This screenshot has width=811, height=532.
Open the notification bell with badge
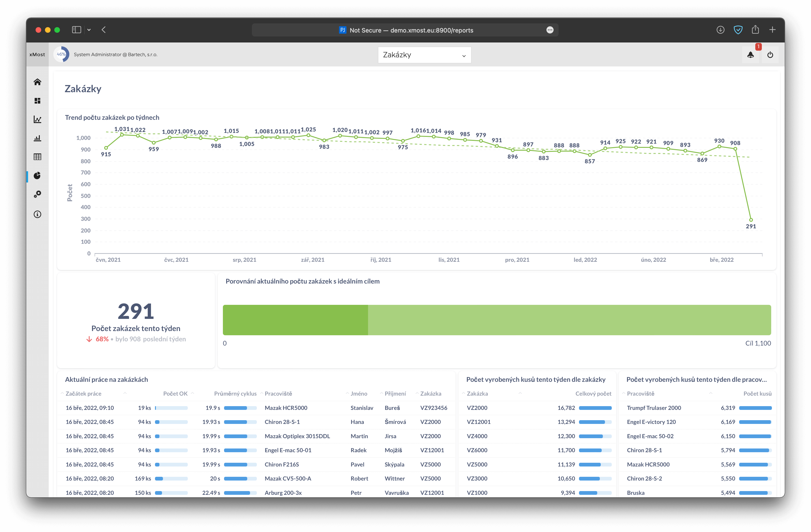(750, 55)
